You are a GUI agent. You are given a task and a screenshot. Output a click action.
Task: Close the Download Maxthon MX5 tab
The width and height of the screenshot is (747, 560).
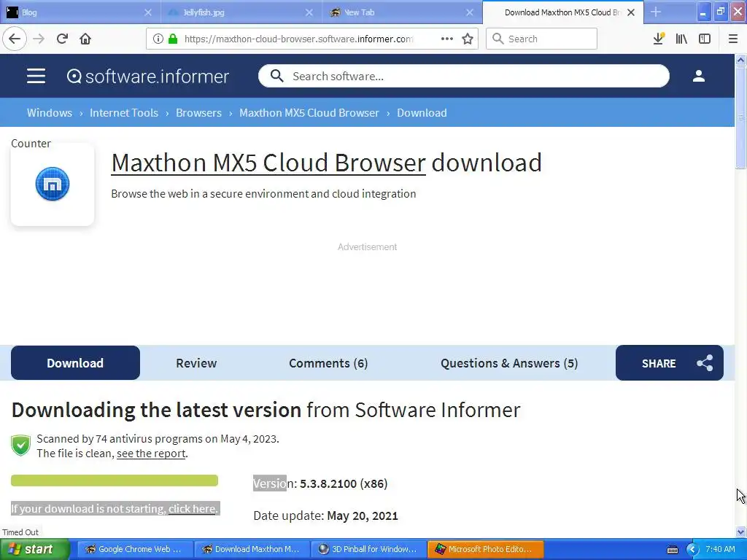pyautogui.click(x=631, y=12)
